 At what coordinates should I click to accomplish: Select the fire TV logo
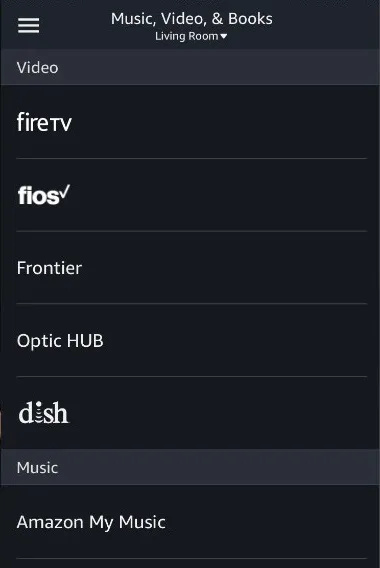click(x=44, y=122)
